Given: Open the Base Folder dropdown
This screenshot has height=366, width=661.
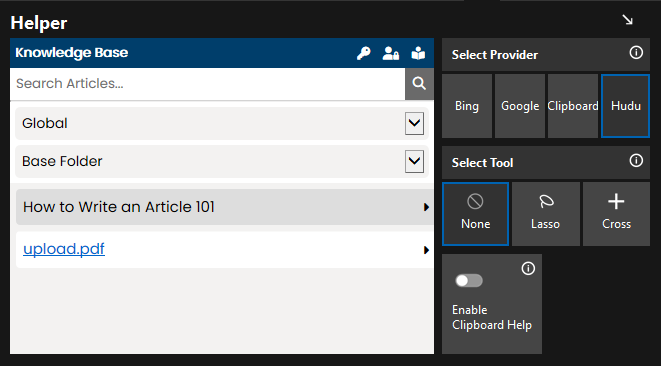Looking at the screenshot, I should 414,161.
